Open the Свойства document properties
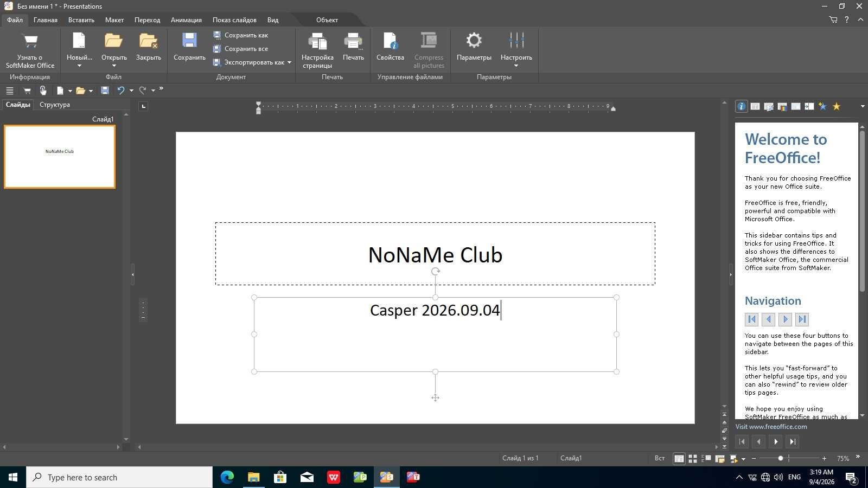This screenshot has width=868, height=488. click(x=390, y=47)
